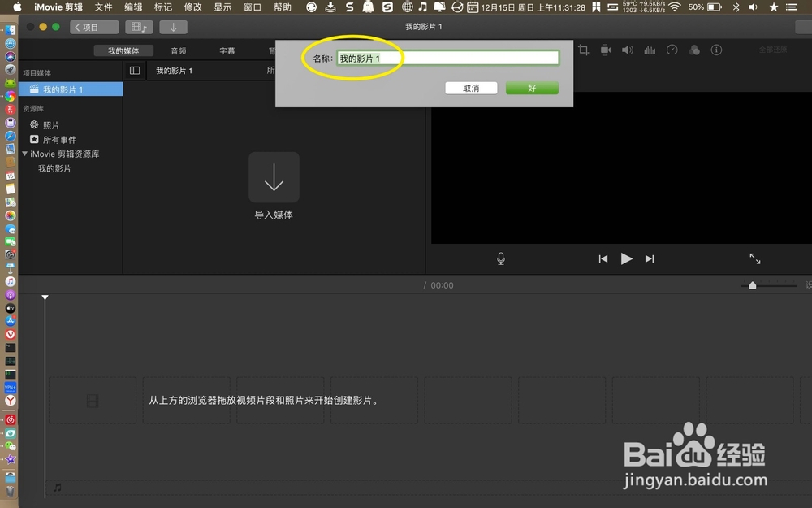Open video stabilization camera icon
812x508 pixels.
[x=606, y=50]
